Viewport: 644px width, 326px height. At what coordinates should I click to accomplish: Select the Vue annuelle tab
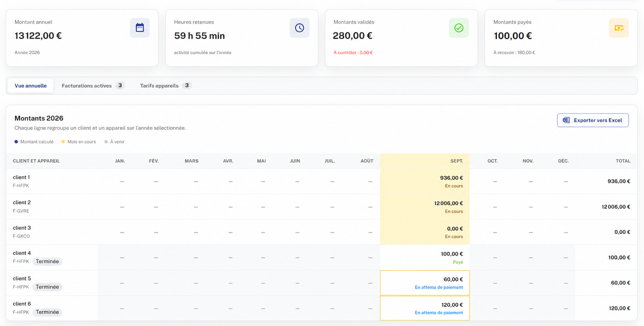click(x=31, y=86)
